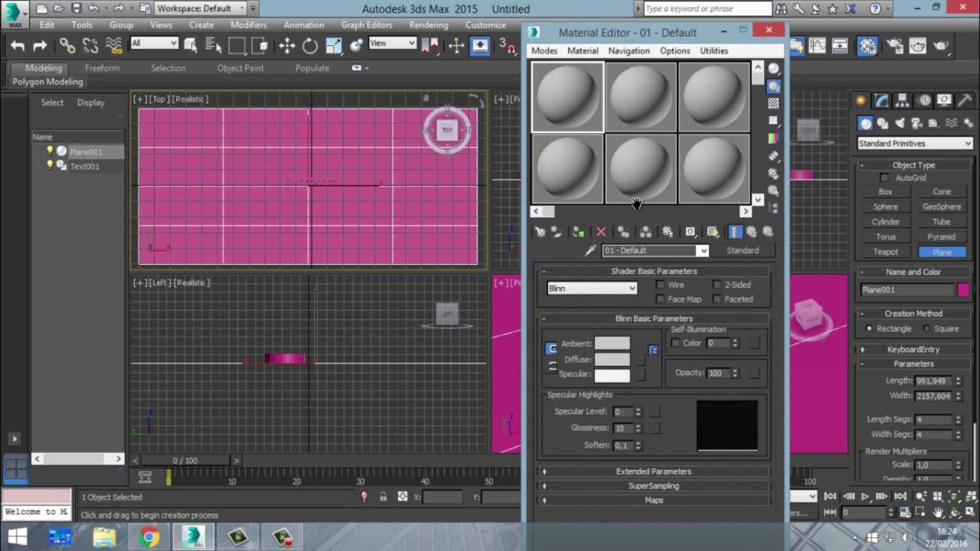
Task: Click the Teapot primitive button
Action: (885, 252)
